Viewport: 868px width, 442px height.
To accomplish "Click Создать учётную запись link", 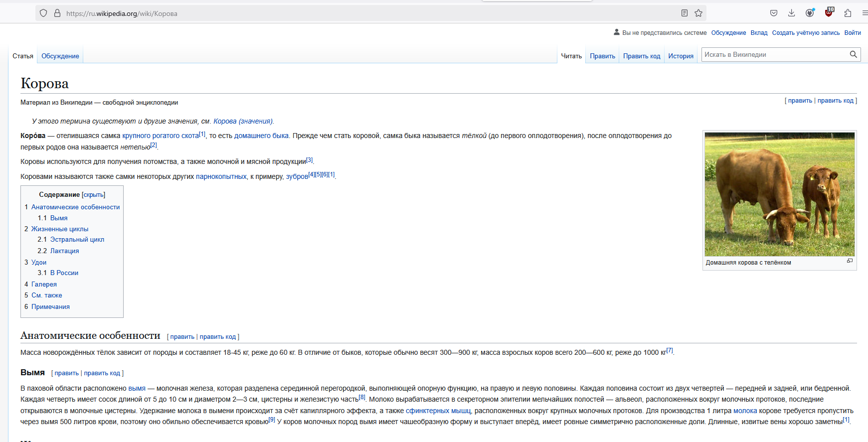I will pyautogui.click(x=806, y=33).
